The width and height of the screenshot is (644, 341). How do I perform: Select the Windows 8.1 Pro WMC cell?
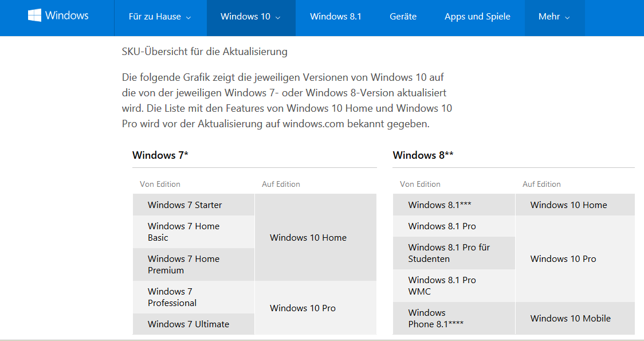pyautogui.click(x=454, y=285)
